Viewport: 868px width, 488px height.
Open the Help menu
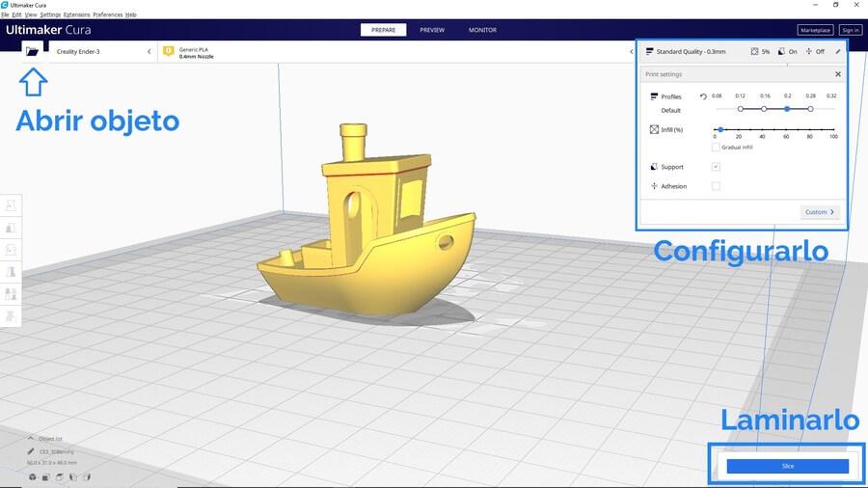coord(130,14)
